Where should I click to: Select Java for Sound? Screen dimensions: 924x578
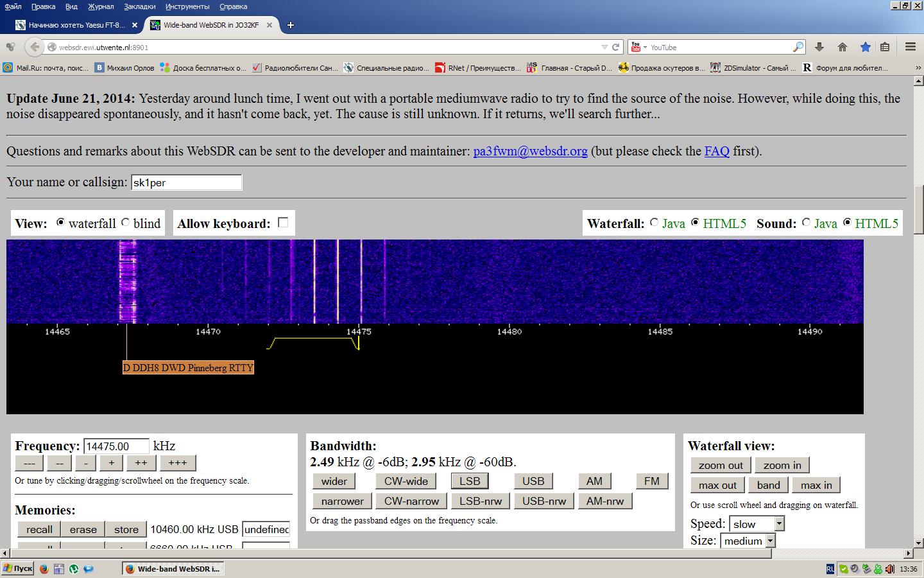[806, 222]
